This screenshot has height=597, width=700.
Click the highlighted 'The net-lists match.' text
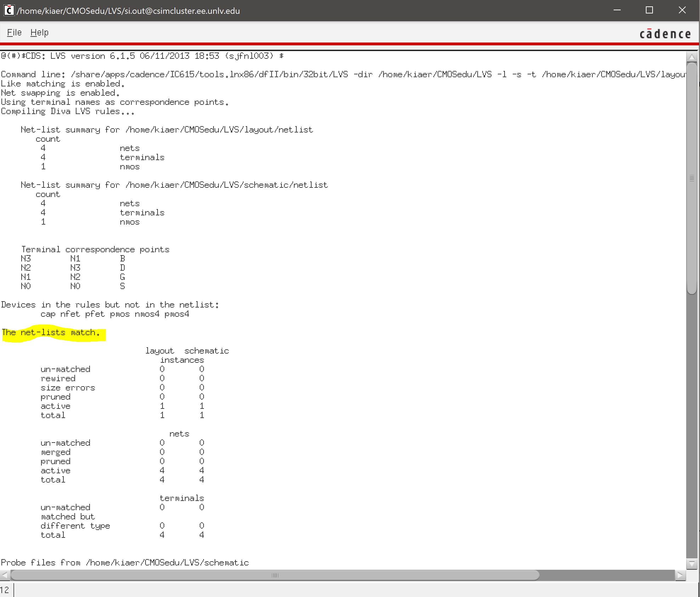pyautogui.click(x=51, y=333)
